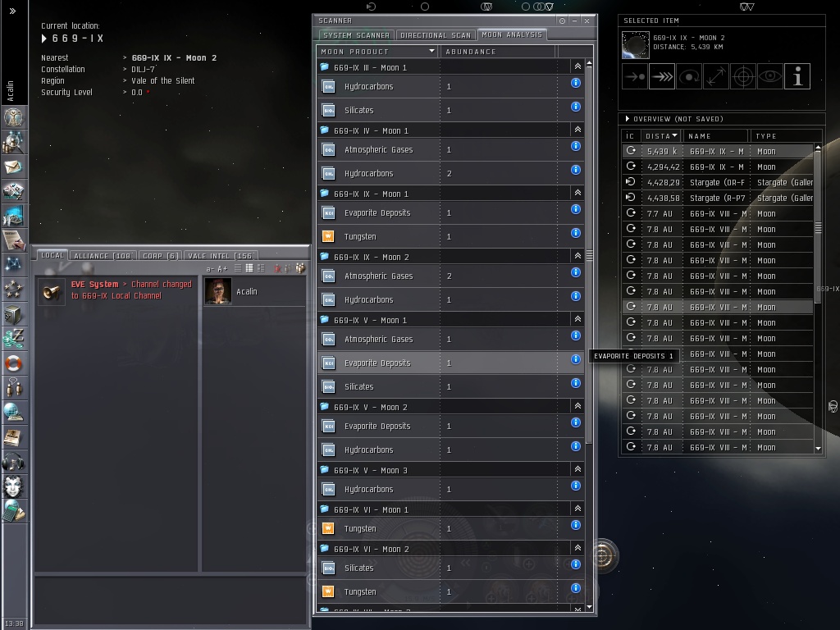
Task: Increase chat font size with A+ button
Action: [x=222, y=269]
